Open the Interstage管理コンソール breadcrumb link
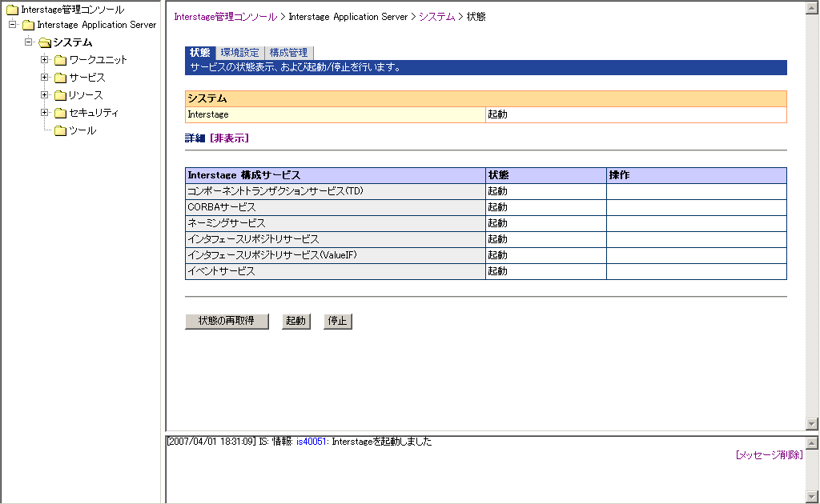This screenshot has width=820, height=504. click(225, 17)
